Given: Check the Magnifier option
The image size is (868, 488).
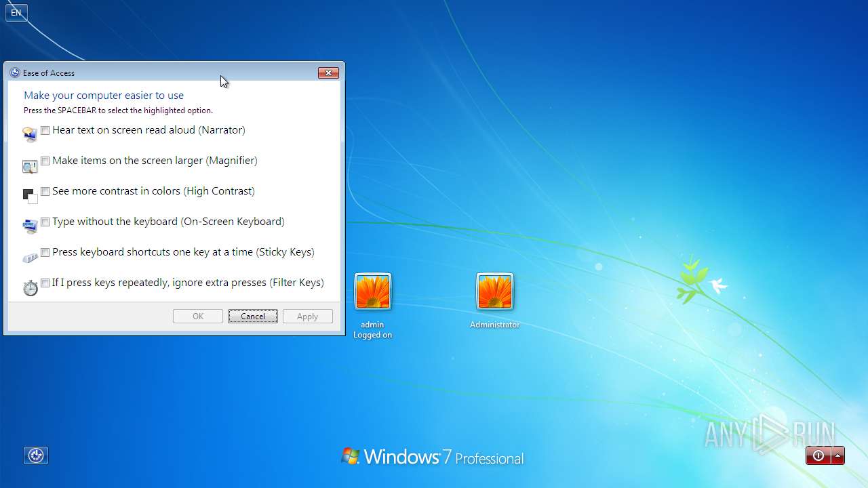Looking at the screenshot, I should pyautogui.click(x=45, y=161).
